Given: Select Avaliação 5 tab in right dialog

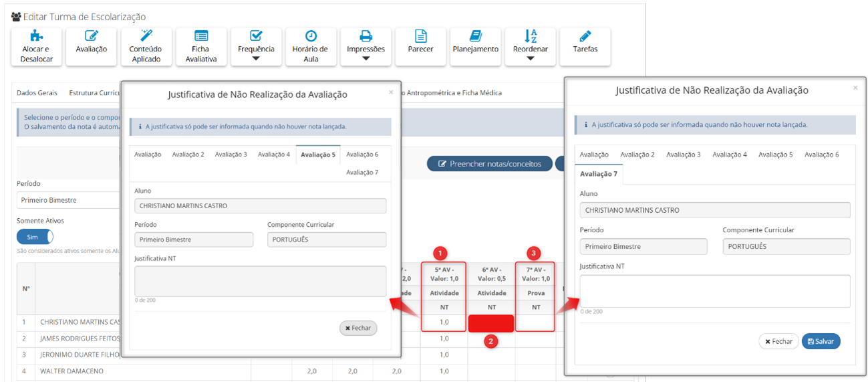Looking at the screenshot, I should 775,155.
